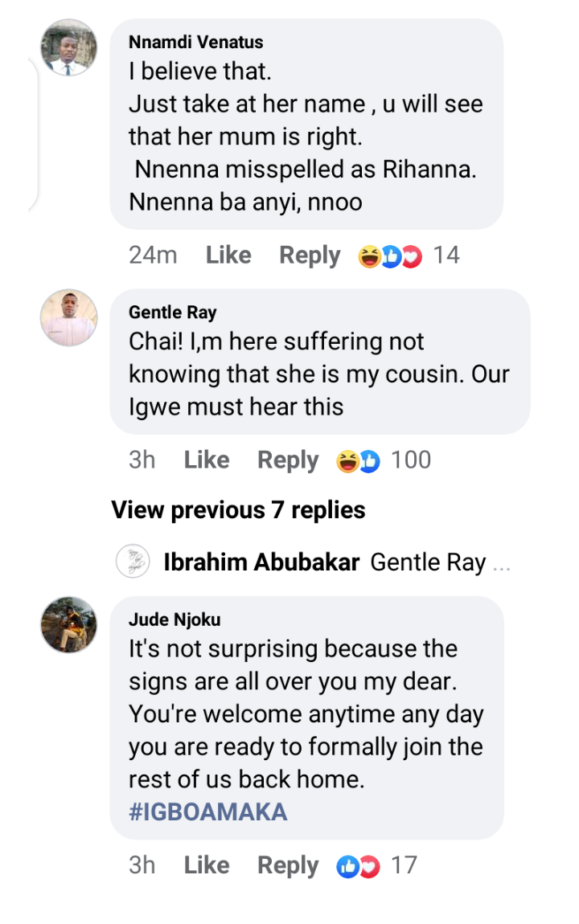Image resolution: width=579 pixels, height=924 pixels.
Task: Open Nnamdi Venatus profile picture
Action: point(68,47)
